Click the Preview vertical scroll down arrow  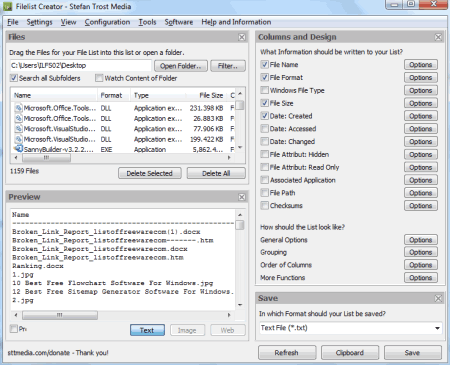click(x=240, y=305)
